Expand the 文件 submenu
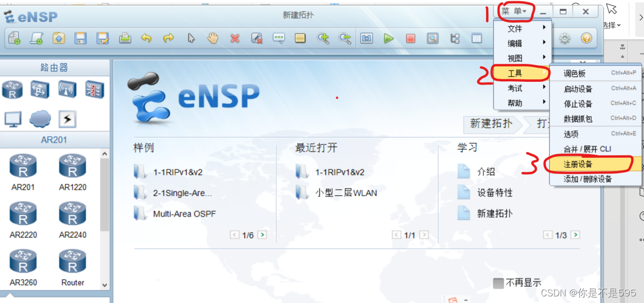This screenshot has height=303, width=644. point(523,28)
